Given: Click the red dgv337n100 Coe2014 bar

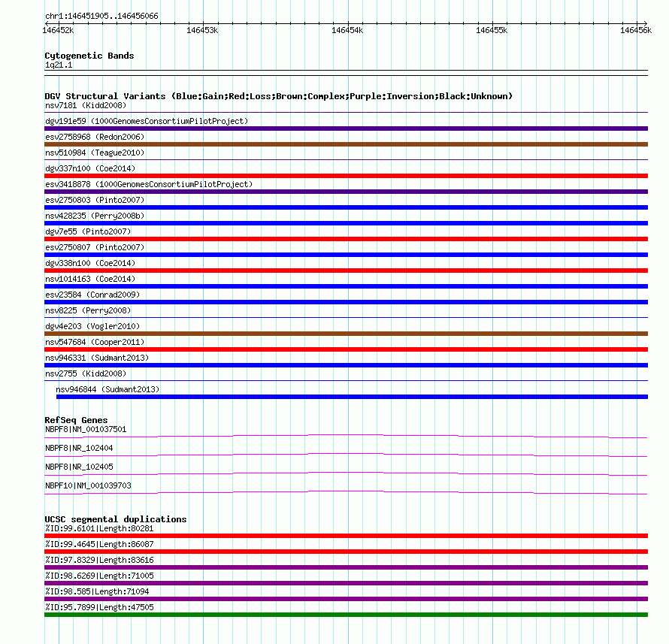Looking at the screenshot, I should 346,176.
